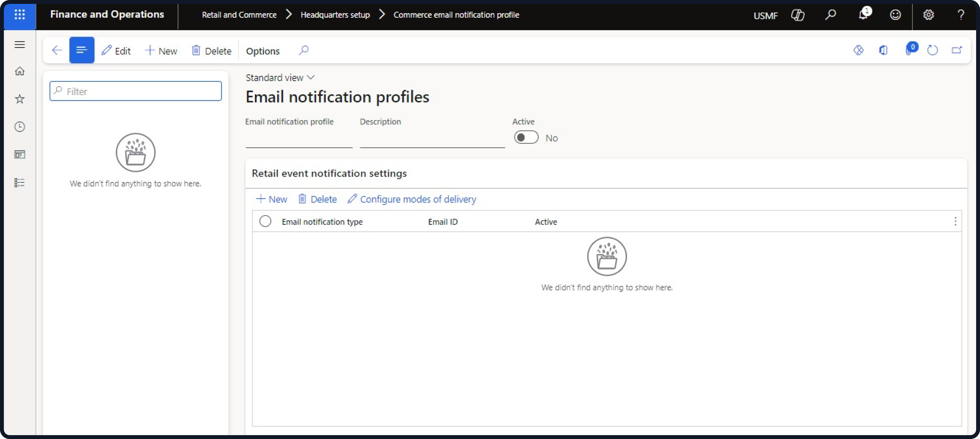Collapse Retail event notification settings section
The width and height of the screenshot is (980, 439).
pyautogui.click(x=329, y=174)
